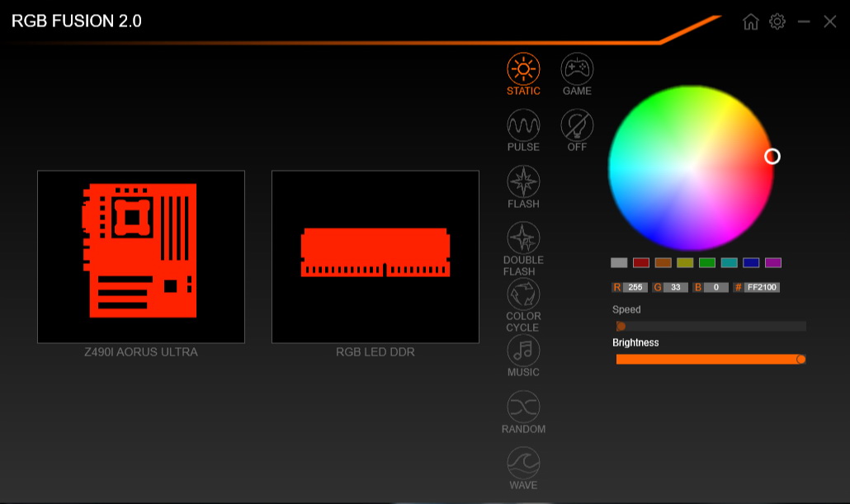Image resolution: width=850 pixels, height=504 pixels.
Task: Pick the red preset color swatch
Action: pyautogui.click(x=641, y=263)
